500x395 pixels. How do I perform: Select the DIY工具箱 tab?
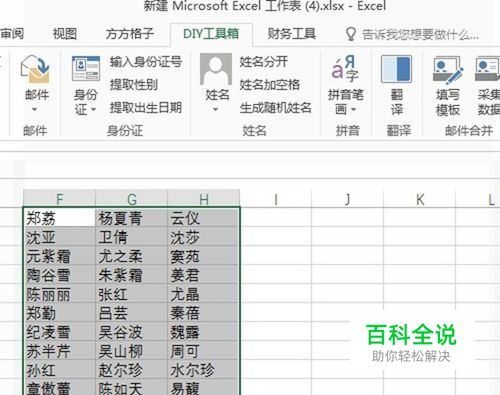tap(211, 34)
